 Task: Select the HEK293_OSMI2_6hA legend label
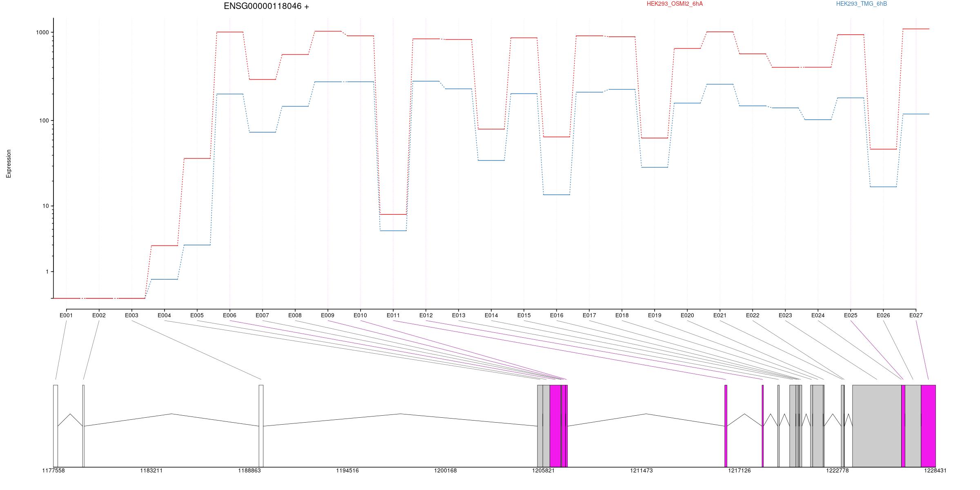(x=675, y=4)
